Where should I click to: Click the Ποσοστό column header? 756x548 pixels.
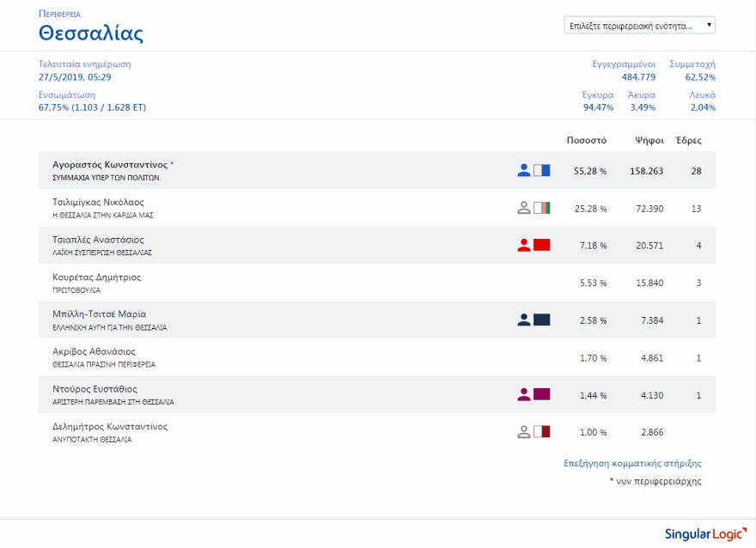(x=587, y=140)
